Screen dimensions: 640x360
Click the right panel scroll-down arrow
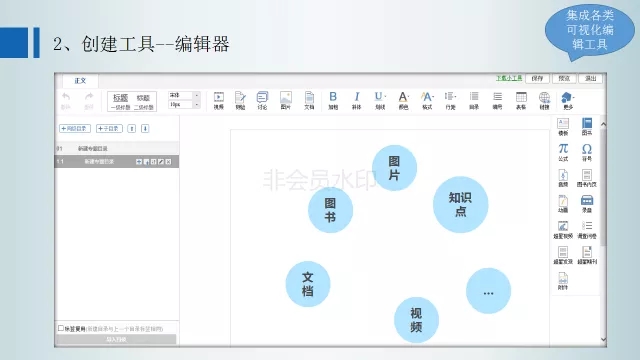coord(603,339)
